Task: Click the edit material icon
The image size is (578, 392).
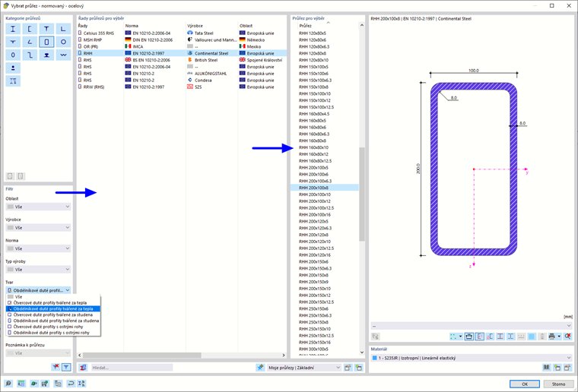Action: pyautogui.click(x=567, y=368)
